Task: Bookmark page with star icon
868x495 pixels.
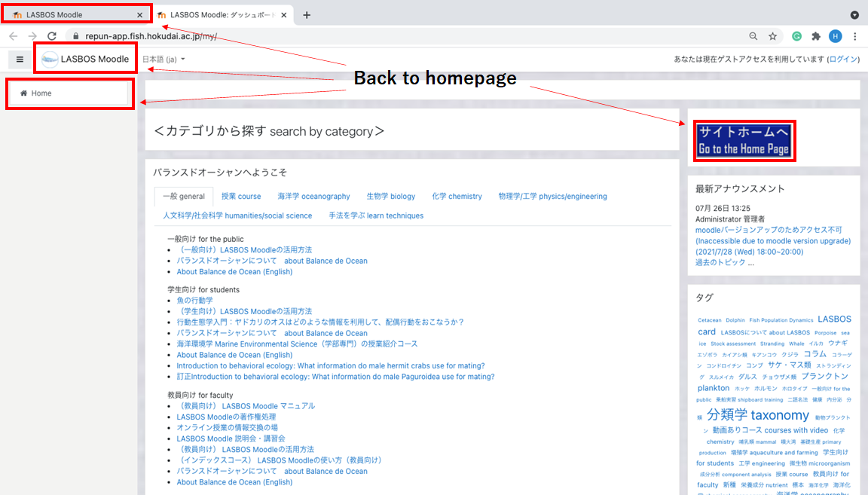Action: (x=772, y=36)
